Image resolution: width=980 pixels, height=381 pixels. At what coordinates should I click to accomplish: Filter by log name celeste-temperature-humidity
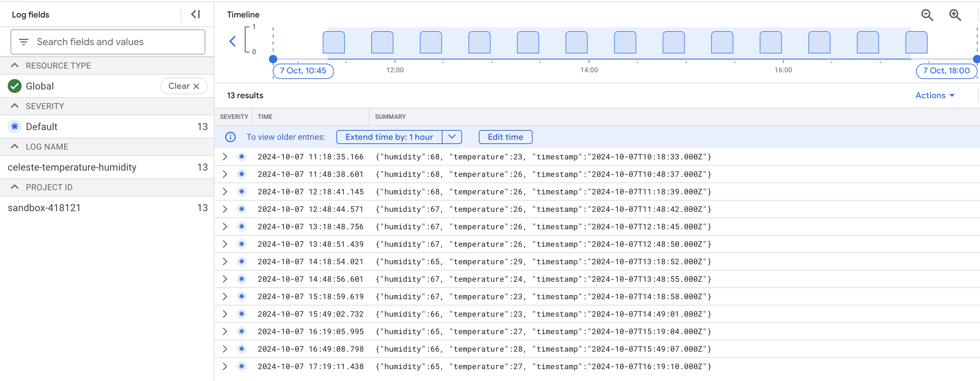tap(72, 167)
